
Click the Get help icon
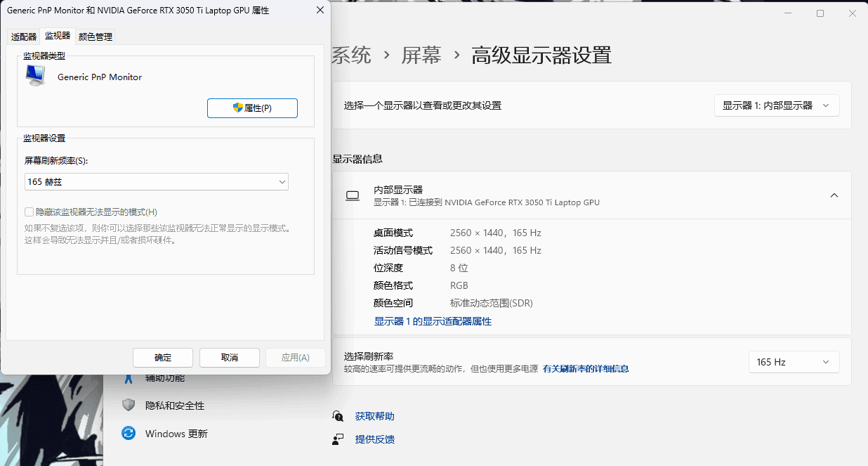(338, 416)
